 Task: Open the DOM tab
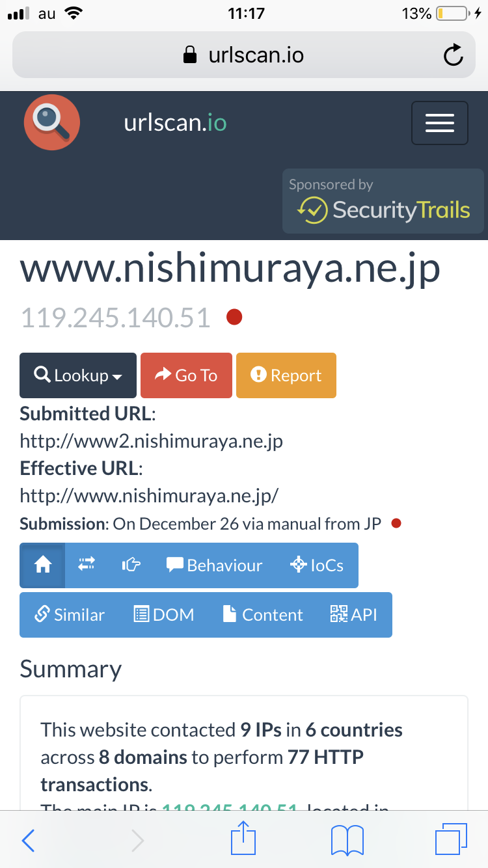[164, 615]
